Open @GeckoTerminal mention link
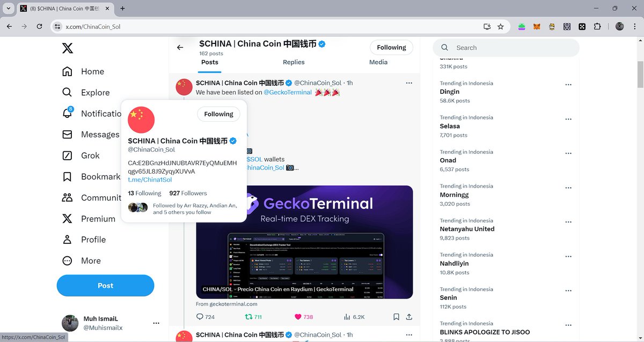 (x=288, y=92)
